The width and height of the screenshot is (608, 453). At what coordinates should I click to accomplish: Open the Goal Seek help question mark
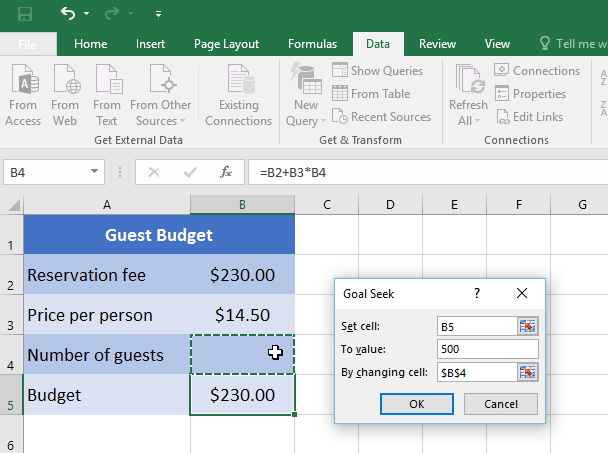tap(477, 294)
